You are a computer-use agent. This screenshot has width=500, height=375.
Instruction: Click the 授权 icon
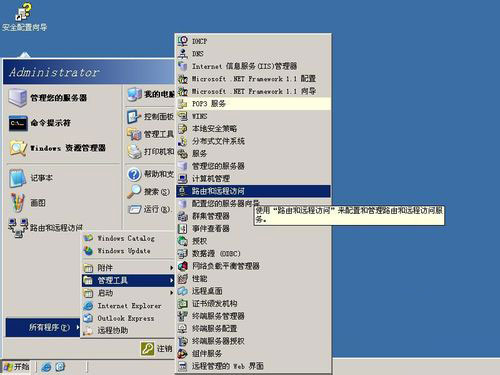click(x=183, y=241)
